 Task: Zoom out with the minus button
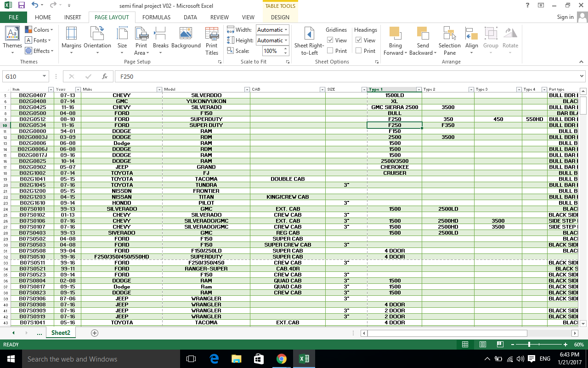pyautogui.click(x=512, y=345)
